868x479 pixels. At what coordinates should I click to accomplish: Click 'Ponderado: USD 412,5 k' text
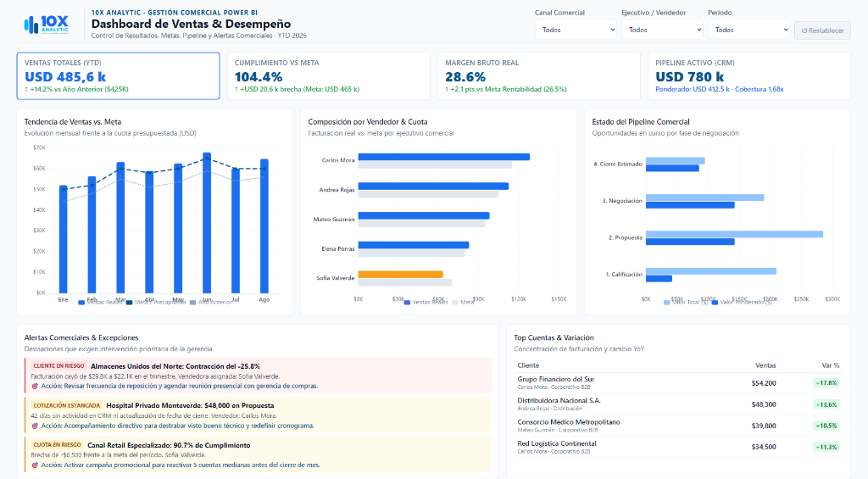click(x=693, y=89)
